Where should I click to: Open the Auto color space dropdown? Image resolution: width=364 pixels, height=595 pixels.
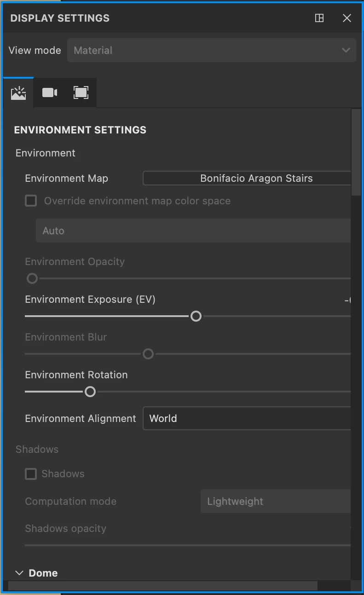[x=193, y=231]
